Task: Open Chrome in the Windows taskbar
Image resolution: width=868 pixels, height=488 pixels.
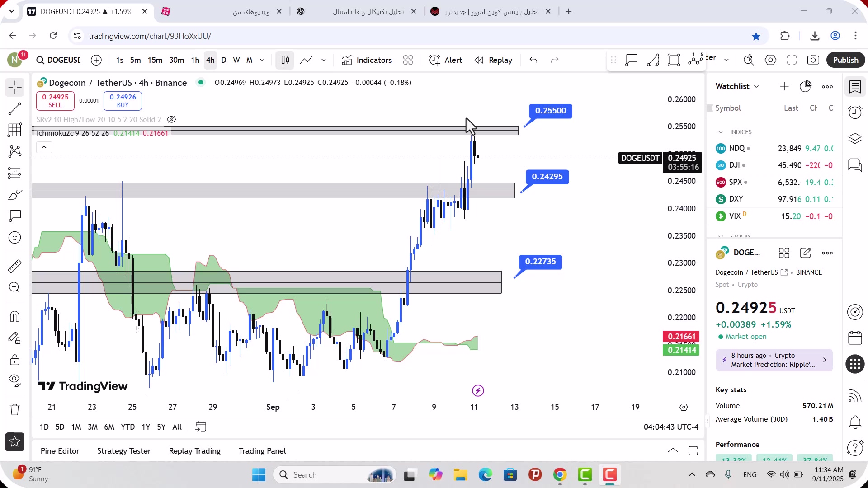Action: pos(560,475)
